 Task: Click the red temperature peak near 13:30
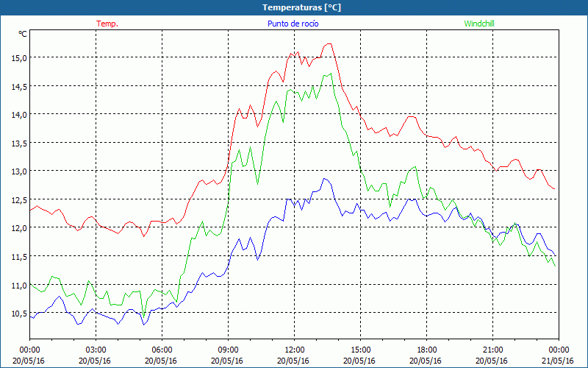tap(329, 44)
